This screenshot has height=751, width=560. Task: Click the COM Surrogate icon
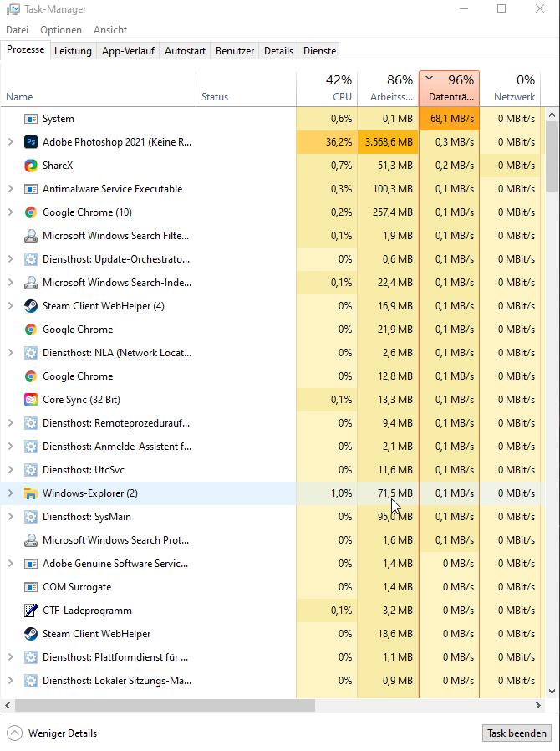[x=31, y=587]
